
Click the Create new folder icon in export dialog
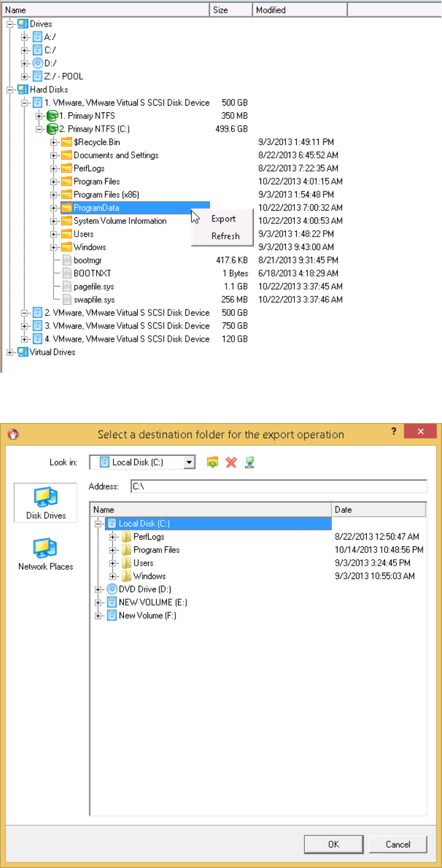(x=212, y=463)
